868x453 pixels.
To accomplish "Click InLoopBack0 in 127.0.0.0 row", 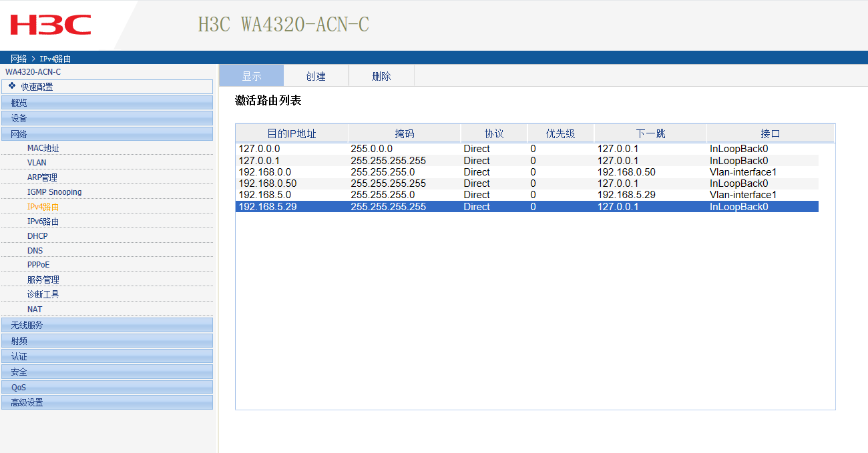I will click(739, 149).
